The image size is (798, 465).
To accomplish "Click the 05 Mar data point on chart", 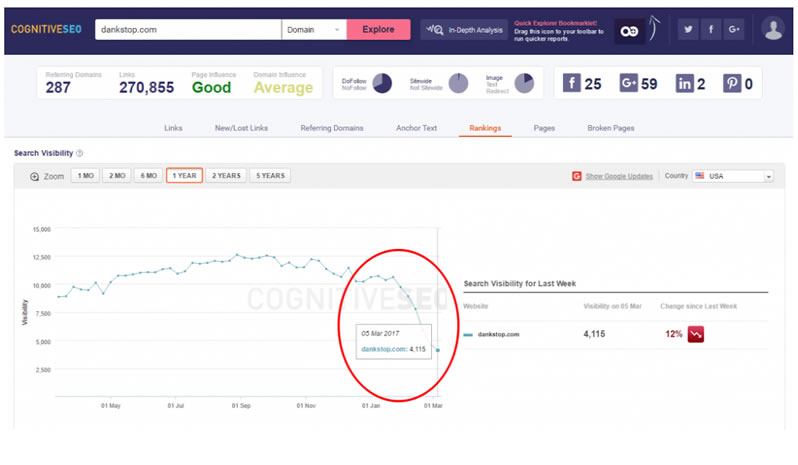I will 438,350.
